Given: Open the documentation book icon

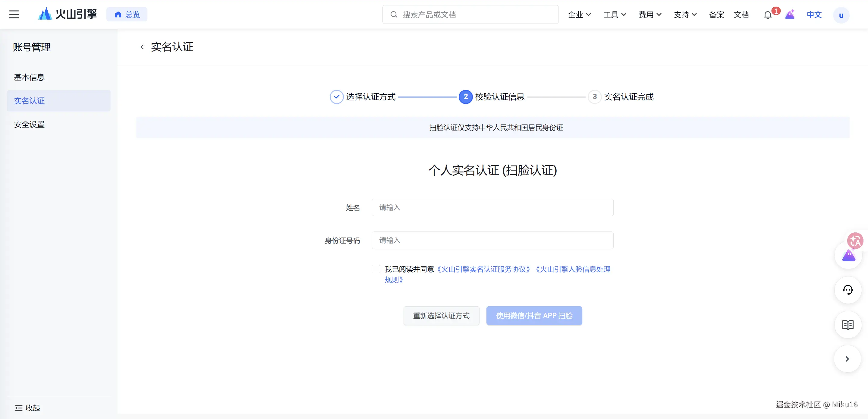Looking at the screenshot, I should [848, 325].
